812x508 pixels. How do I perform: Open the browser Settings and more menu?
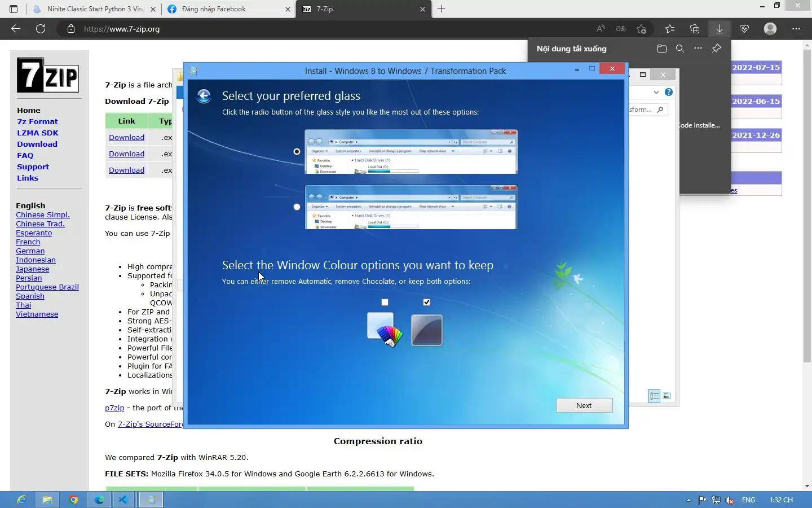(796, 29)
